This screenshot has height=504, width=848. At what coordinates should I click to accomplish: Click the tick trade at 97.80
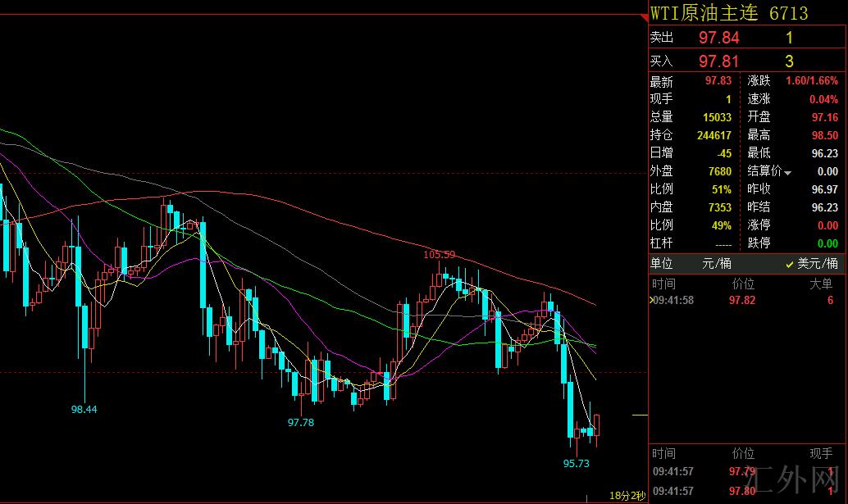click(742, 491)
